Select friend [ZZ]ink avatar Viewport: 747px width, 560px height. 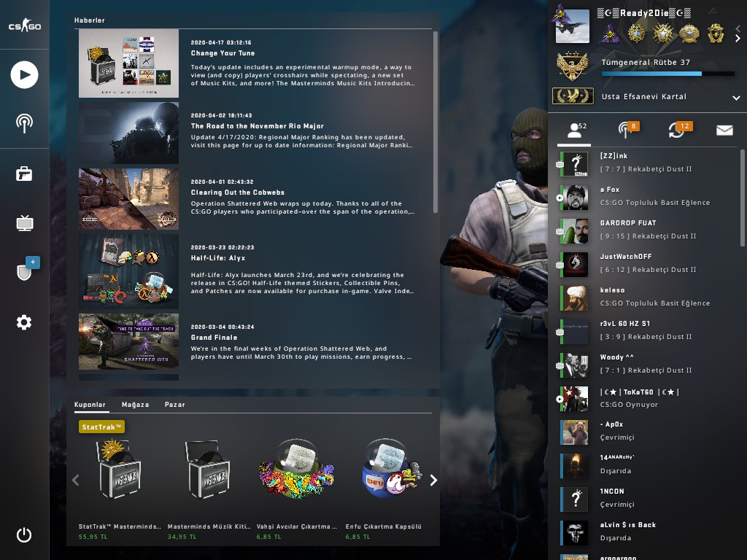[x=575, y=164]
